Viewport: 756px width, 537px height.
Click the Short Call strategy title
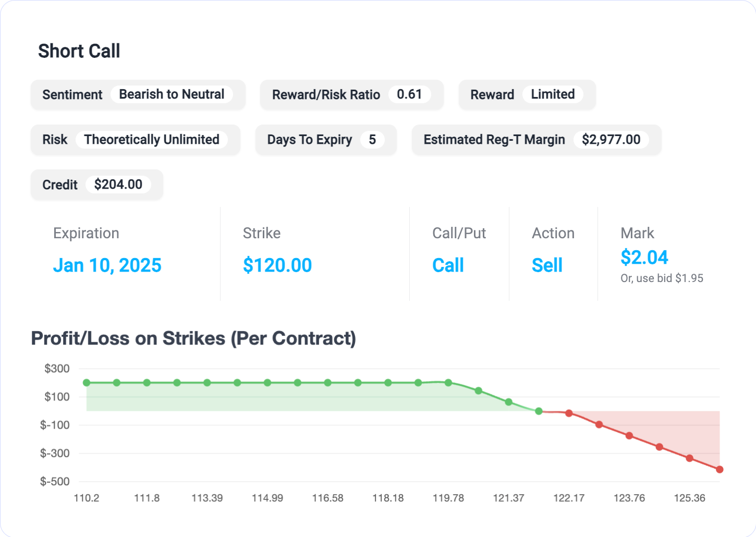pos(79,51)
